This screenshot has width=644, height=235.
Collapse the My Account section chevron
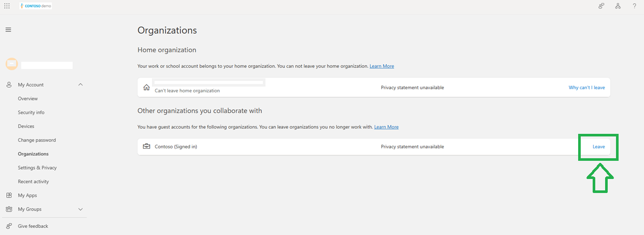80,85
